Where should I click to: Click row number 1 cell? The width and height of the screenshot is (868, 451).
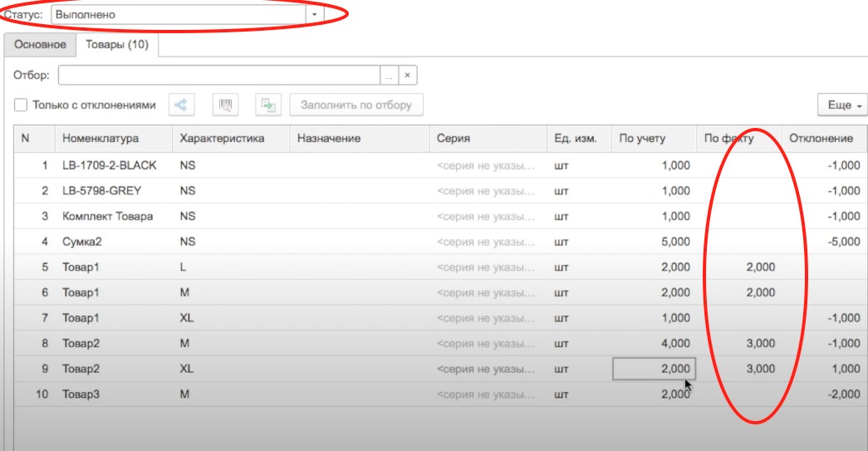pyautogui.click(x=34, y=165)
